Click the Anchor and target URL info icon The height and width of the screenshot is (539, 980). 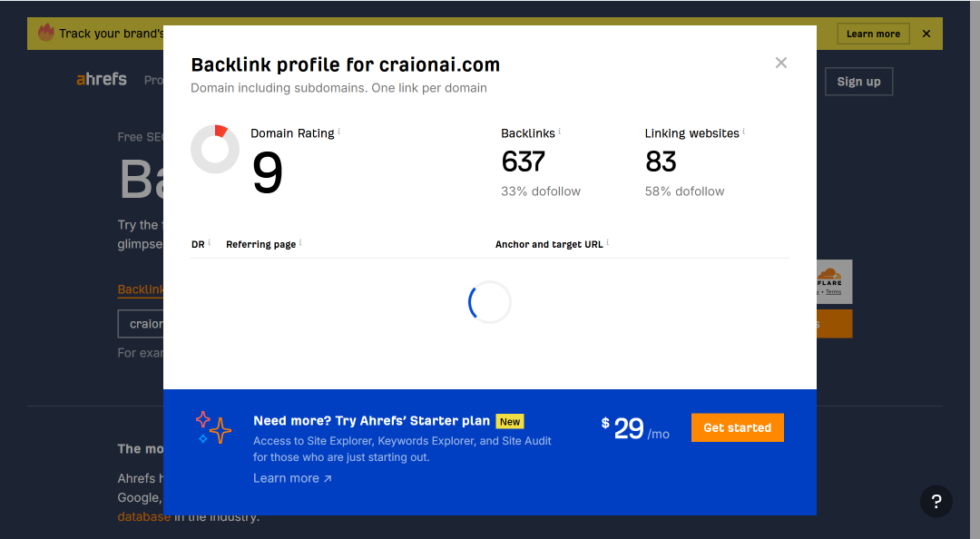pyautogui.click(x=607, y=242)
